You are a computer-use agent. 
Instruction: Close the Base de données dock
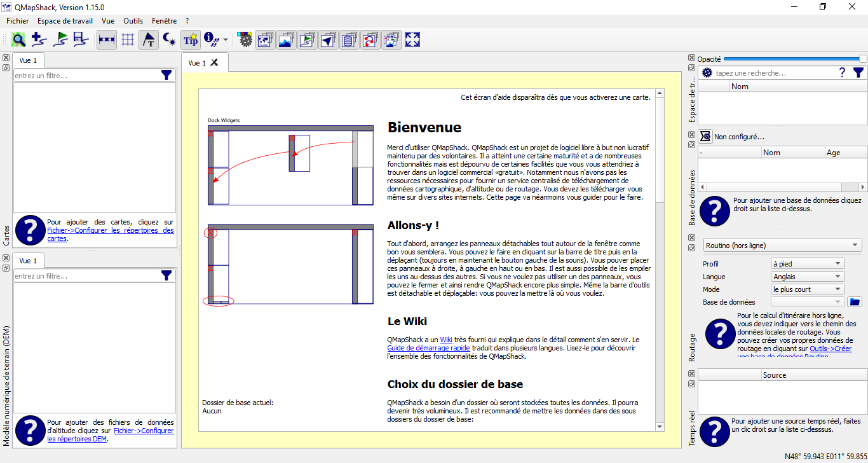(x=692, y=134)
